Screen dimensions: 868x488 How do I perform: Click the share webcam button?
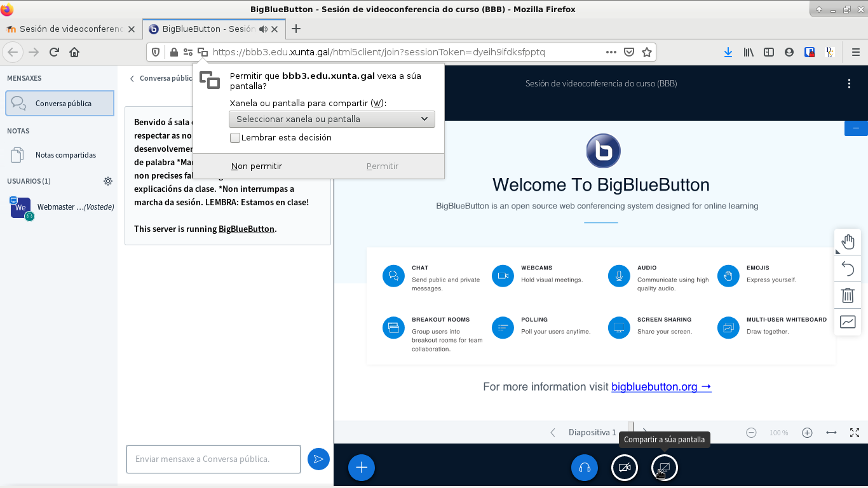pos(624,468)
